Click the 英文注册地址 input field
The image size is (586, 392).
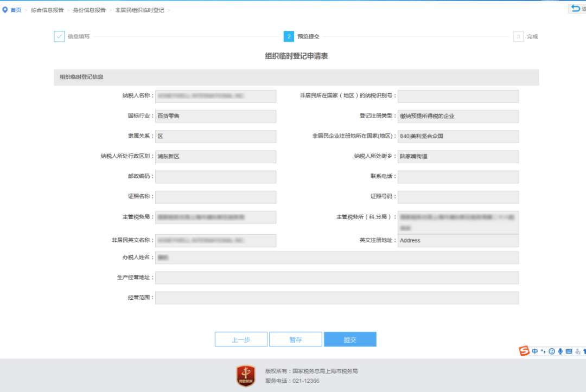click(458, 240)
